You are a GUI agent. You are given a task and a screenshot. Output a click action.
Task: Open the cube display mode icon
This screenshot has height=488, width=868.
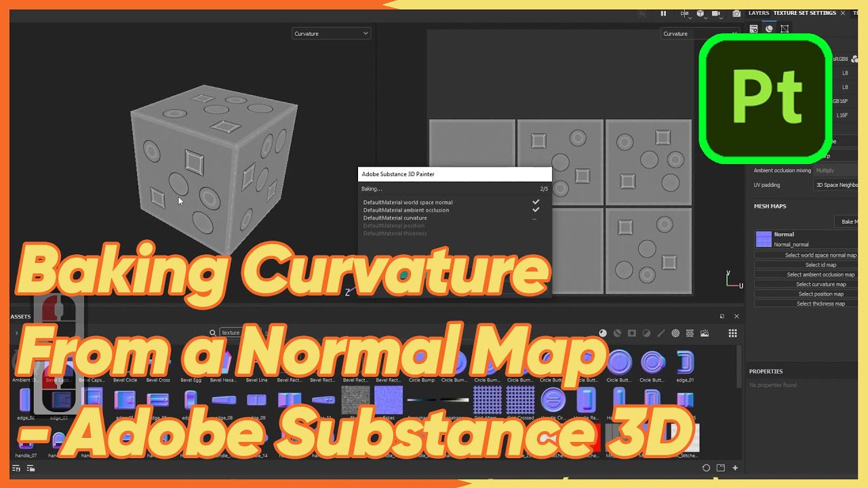point(701,13)
